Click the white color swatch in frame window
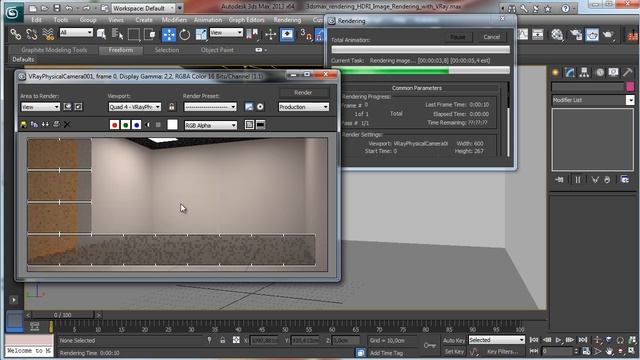The width and height of the screenshot is (640, 360). point(173,125)
